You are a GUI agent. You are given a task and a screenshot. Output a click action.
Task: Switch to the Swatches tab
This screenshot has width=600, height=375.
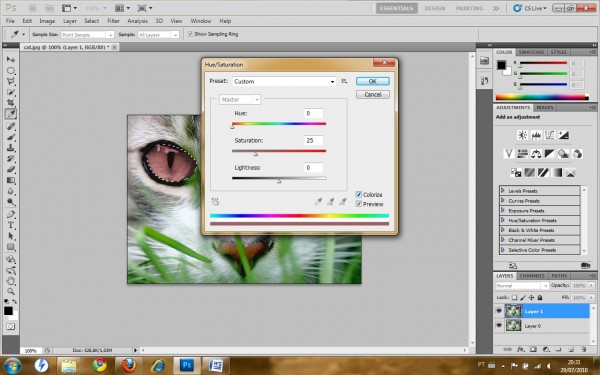point(531,52)
